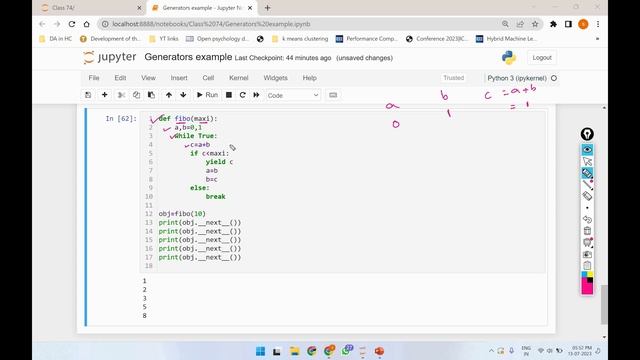Open Hybrid Machine Le... bookmark
640x360 pixels.
pos(506,39)
